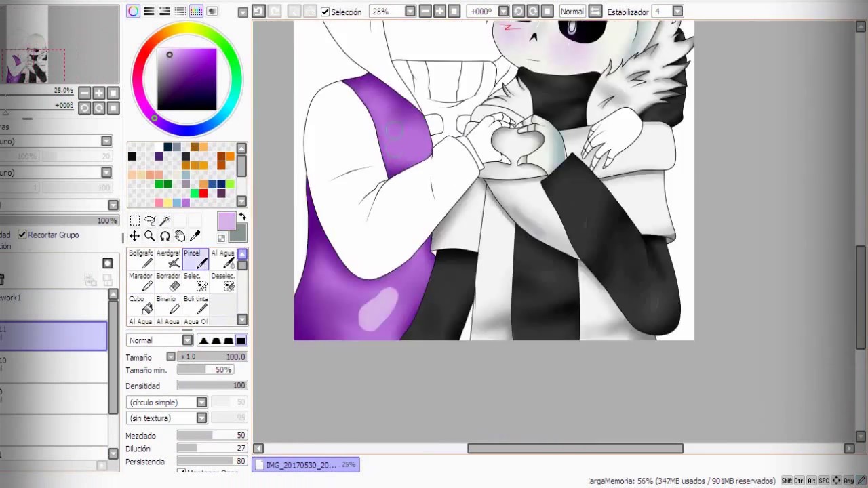Viewport: 868px width, 488px height.
Task: Zoom in with navigator plus button
Action: click(x=99, y=93)
